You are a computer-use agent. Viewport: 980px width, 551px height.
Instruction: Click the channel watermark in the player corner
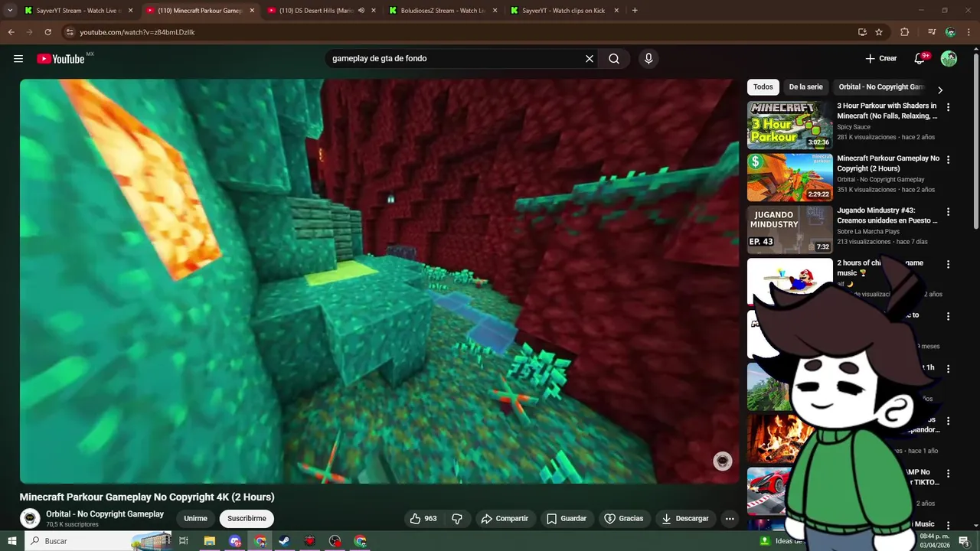(x=723, y=461)
